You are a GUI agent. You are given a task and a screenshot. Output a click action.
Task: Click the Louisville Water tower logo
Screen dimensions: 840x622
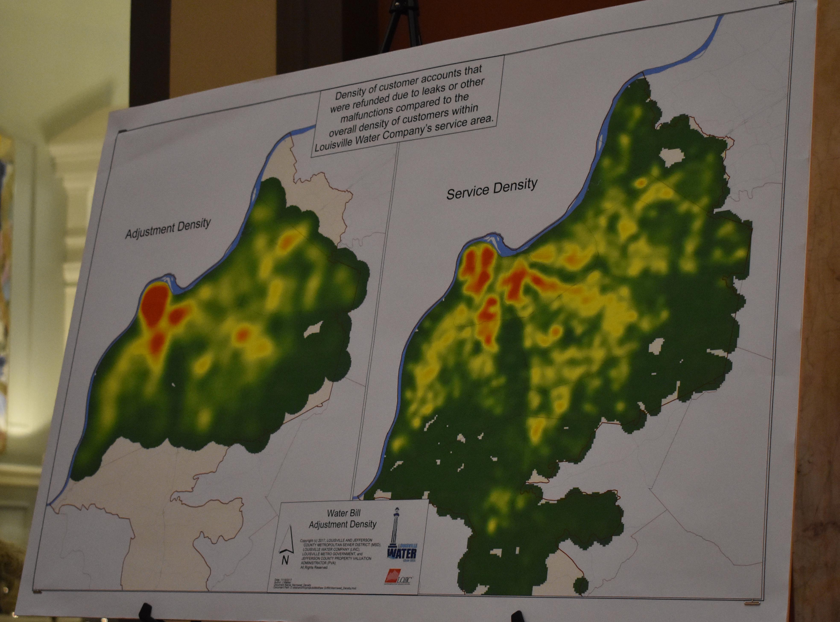(402, 535)
